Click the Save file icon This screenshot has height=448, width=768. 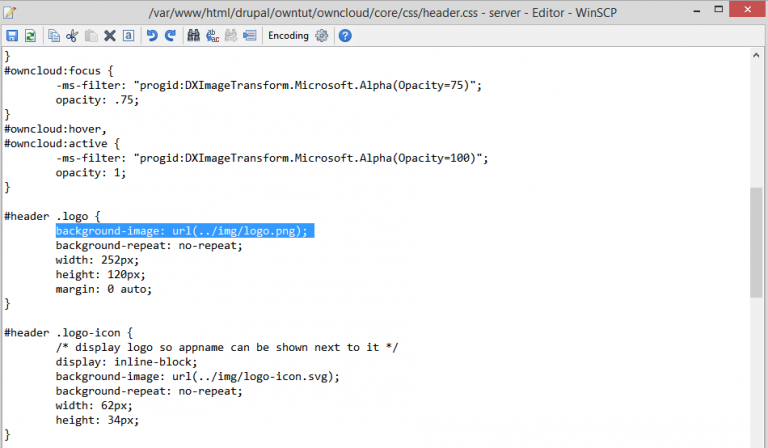coord(12,35)
